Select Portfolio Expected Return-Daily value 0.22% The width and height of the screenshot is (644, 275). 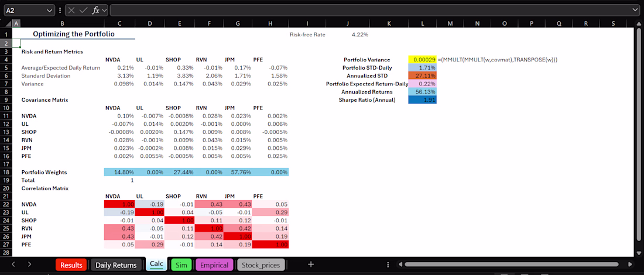pos(423,84)
